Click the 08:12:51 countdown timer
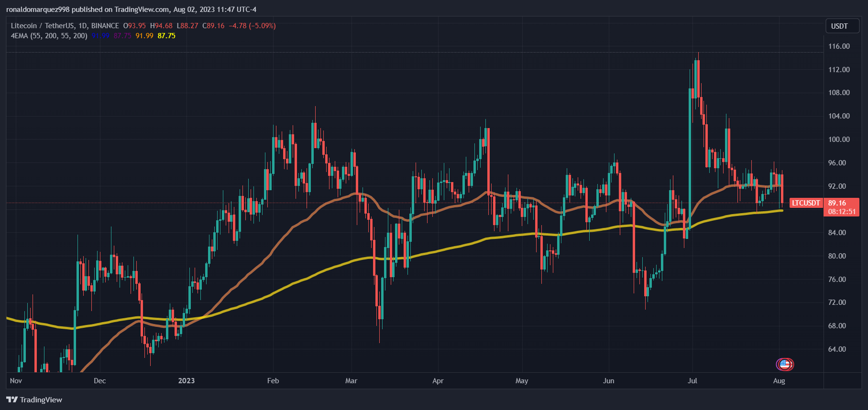The width and height of the screenshot is (868, 410). pyautogui.click(x=842, y=212)
